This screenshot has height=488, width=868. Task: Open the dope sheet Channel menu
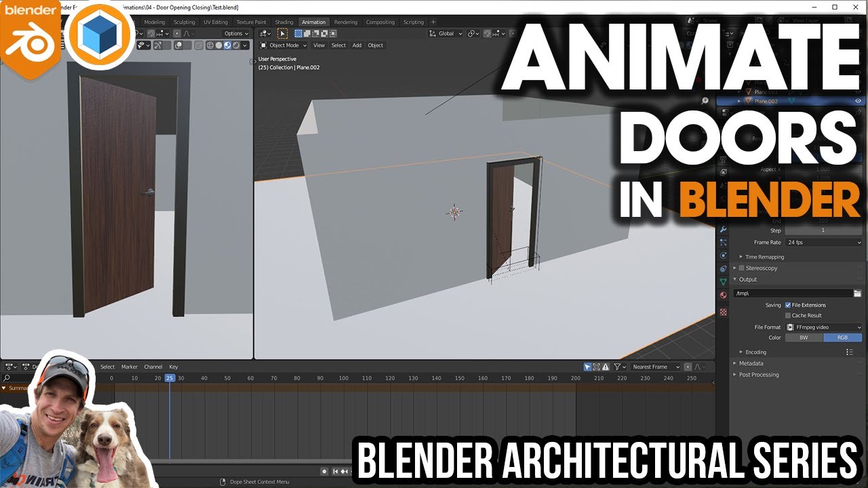click(x=153, y=367)
